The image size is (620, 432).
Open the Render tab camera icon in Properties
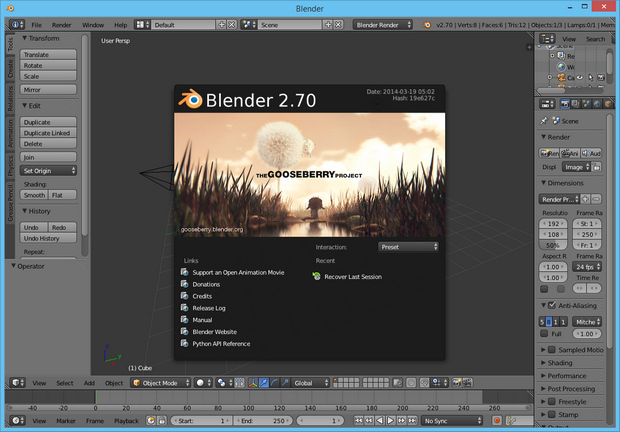point(565,104)
